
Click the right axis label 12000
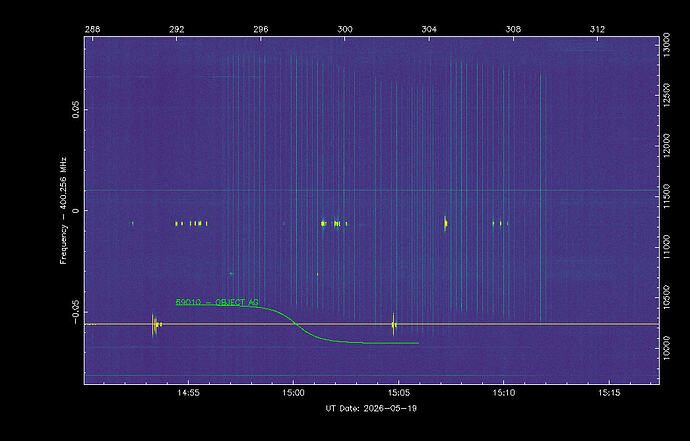(x=667, y=146)
